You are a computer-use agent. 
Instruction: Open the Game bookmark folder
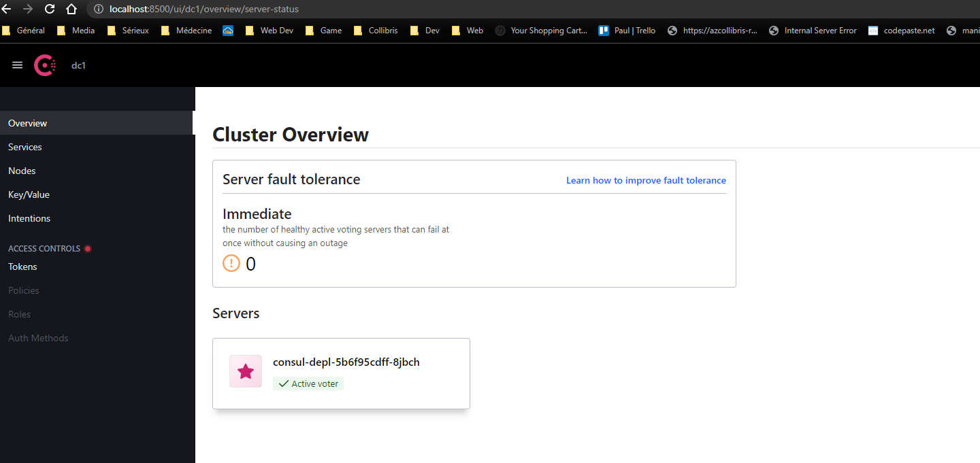pyautogui.click(x=324, y=31)
